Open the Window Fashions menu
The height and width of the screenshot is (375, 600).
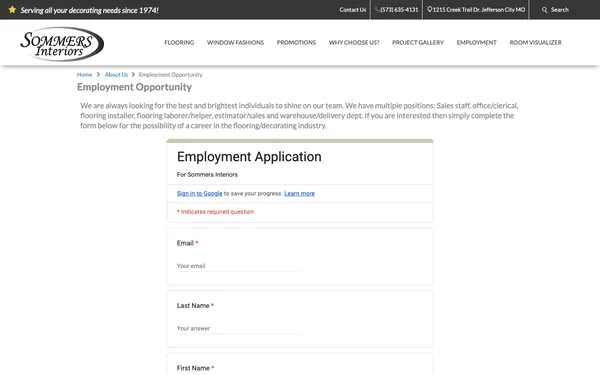point(235,42)
